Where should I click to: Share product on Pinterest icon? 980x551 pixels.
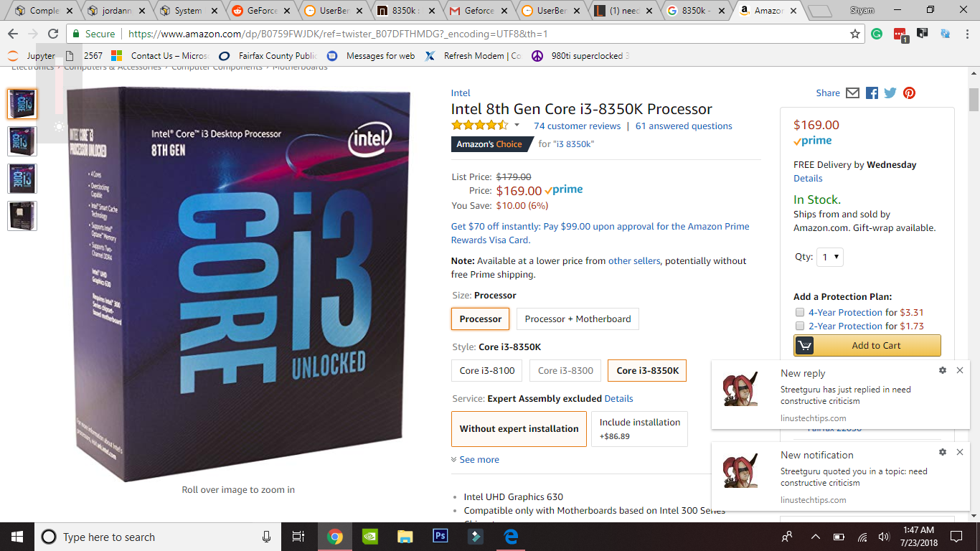(x=909, y=93)
